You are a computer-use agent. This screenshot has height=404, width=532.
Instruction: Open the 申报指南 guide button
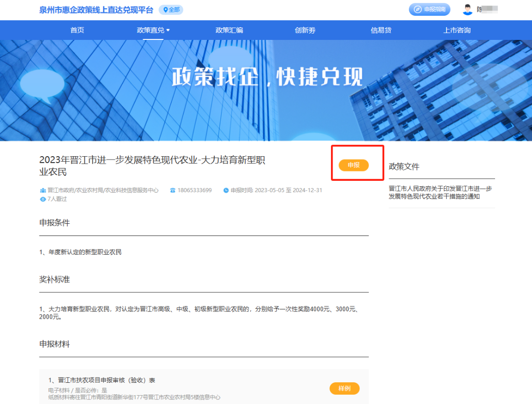tap(430, 9)
